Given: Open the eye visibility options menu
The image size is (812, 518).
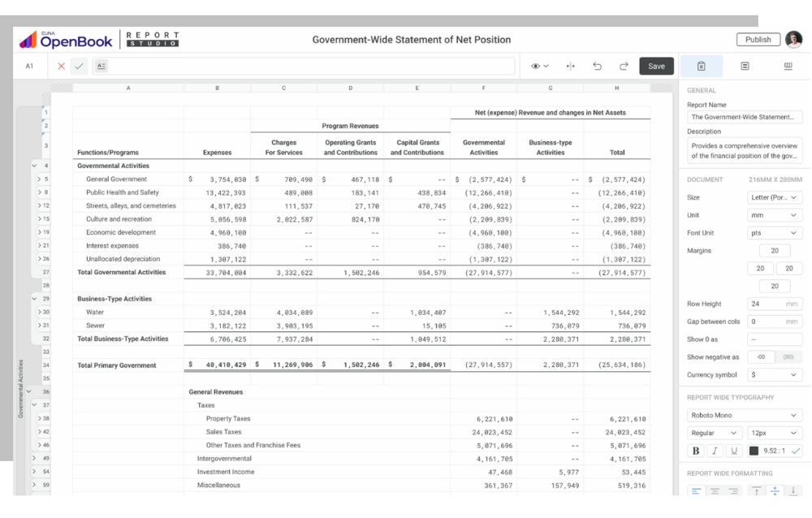Looking at the screenshot, I should click(x=540, y=67).
